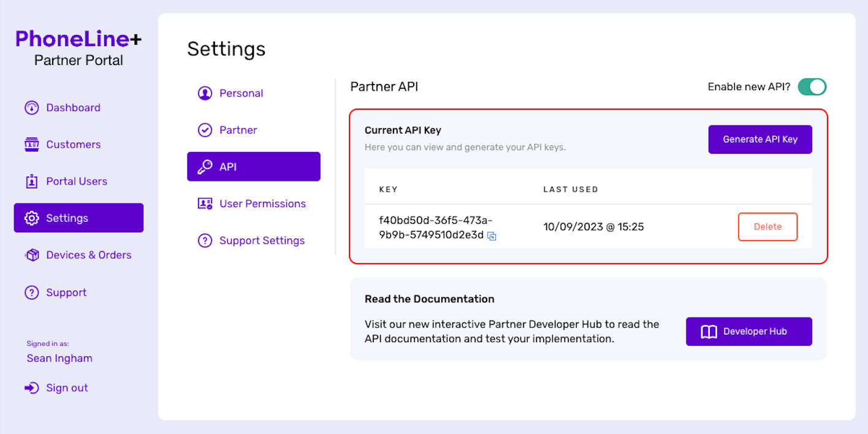Screen dimensions: 868x434
Task: Click the LAST USED column header
Action: [571, 189]
